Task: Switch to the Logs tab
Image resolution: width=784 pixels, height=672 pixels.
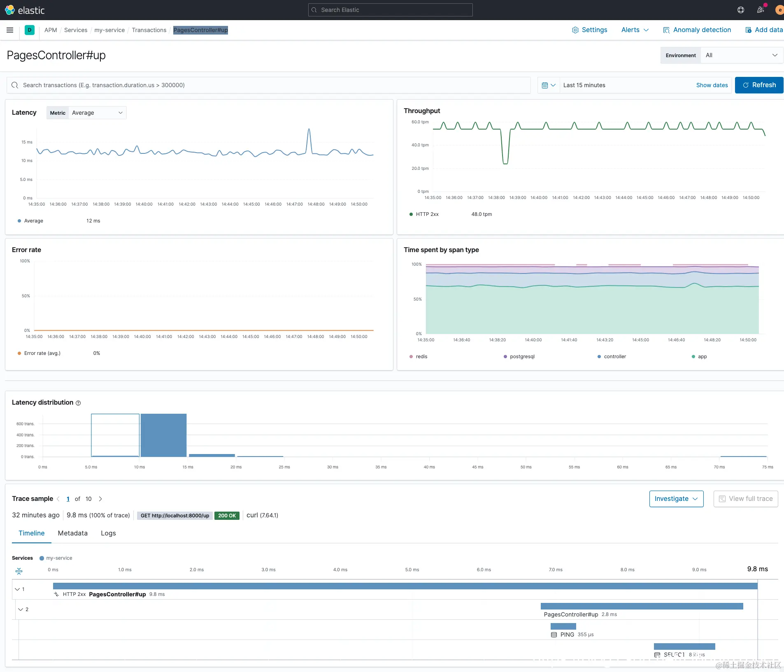Action: click(108, 533)
